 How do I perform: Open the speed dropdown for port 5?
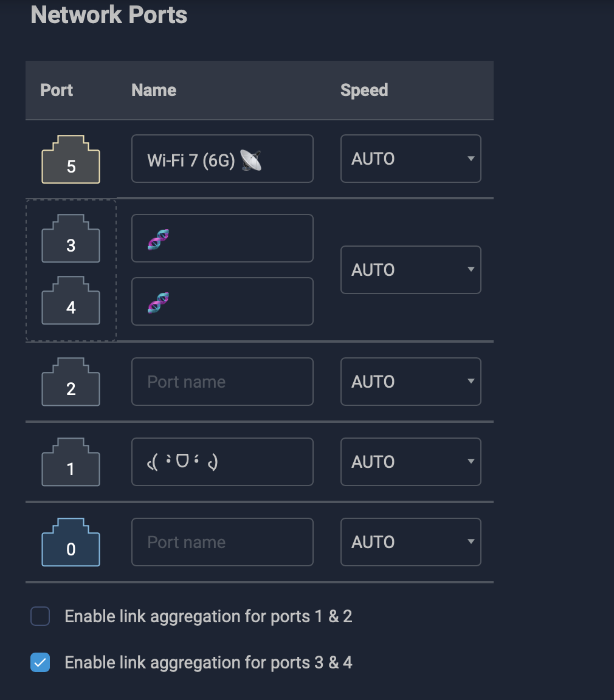point(410,159)
